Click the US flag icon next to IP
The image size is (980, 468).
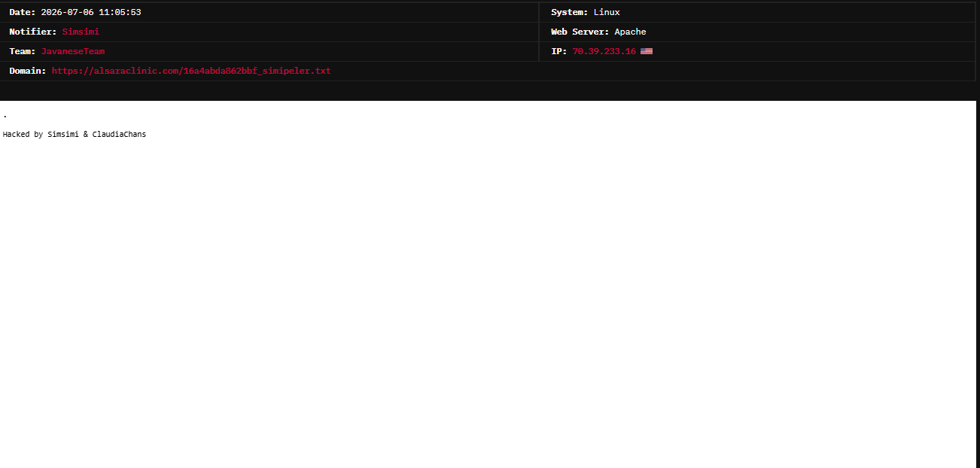click(647, 51)
